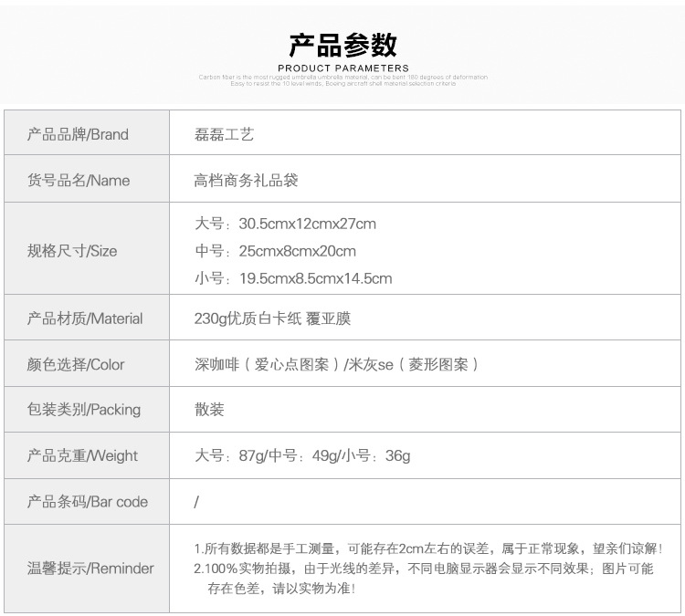The image size is (685, 616).
Task: Select the 货号品名/Name row label
Action: click(x=79, y=180)
